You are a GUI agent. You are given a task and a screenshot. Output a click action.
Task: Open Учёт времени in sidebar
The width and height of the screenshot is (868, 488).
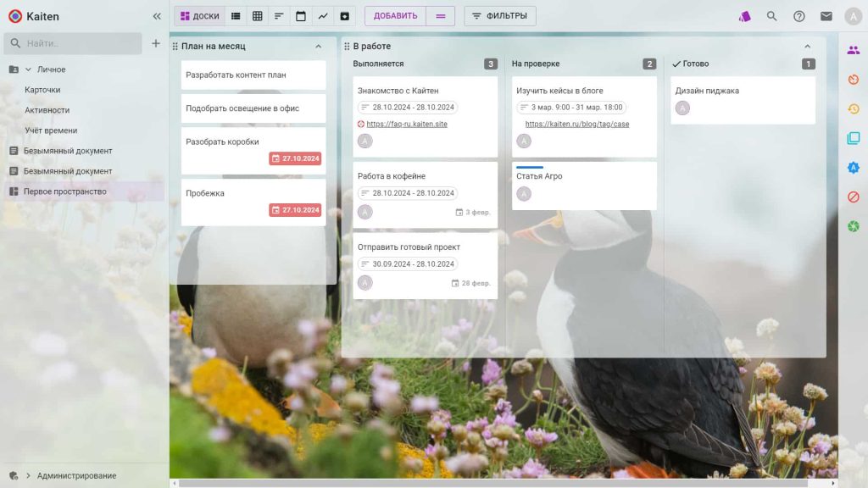(x=51, y=130)
